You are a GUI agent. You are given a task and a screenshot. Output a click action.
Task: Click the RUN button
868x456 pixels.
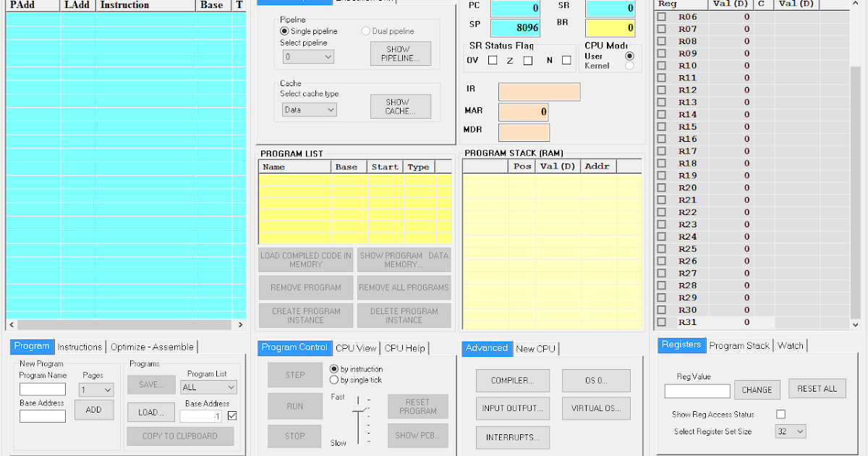294,406
